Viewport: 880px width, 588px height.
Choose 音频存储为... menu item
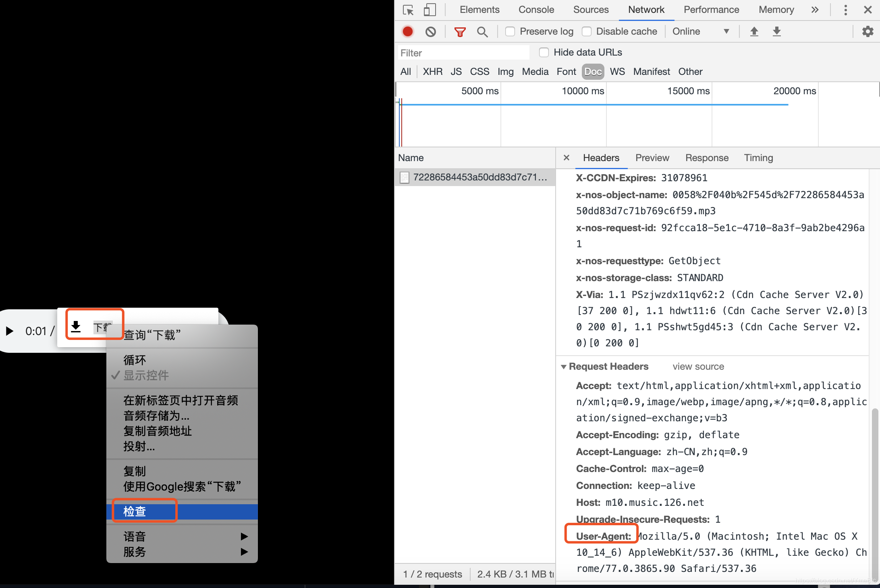click(182, 416)
